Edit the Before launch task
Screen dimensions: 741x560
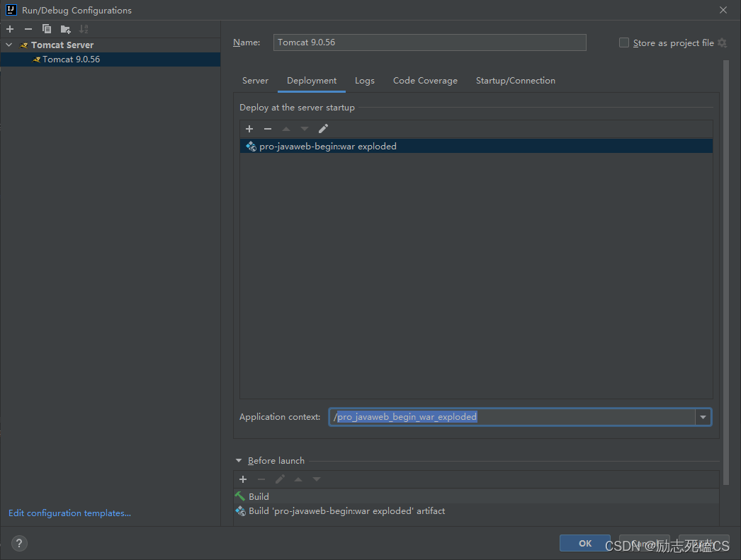coord(280,479)
